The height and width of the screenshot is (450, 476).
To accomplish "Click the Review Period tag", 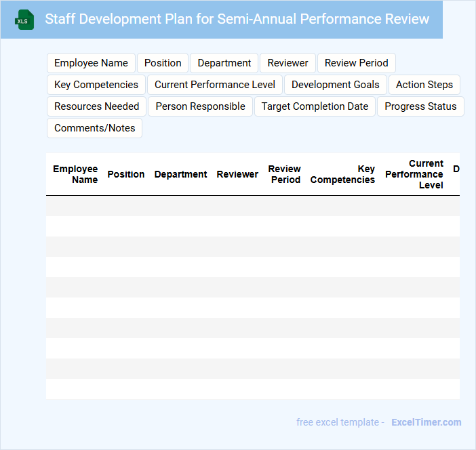I will [x=356, y=63].
